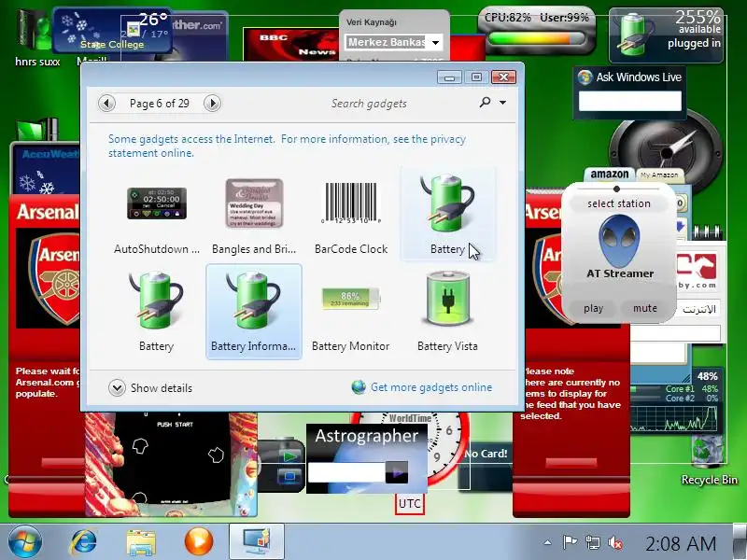Click the BBC News gadget
The height and width of the screenshot is (560, 747).
click(291, 44)
